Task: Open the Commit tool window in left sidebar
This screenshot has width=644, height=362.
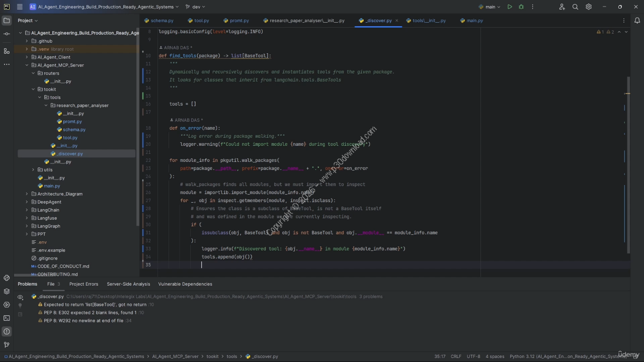Action: [7, 34]
